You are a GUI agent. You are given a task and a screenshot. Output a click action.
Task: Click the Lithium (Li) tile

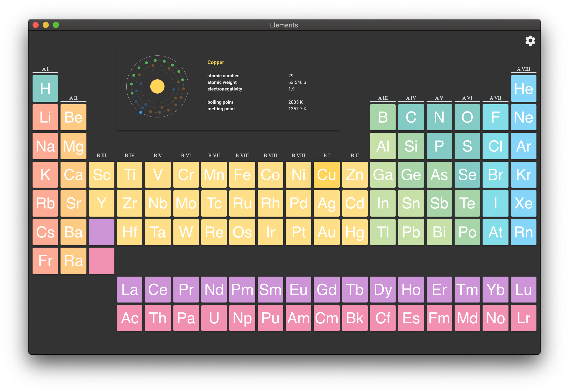point(45,117)
